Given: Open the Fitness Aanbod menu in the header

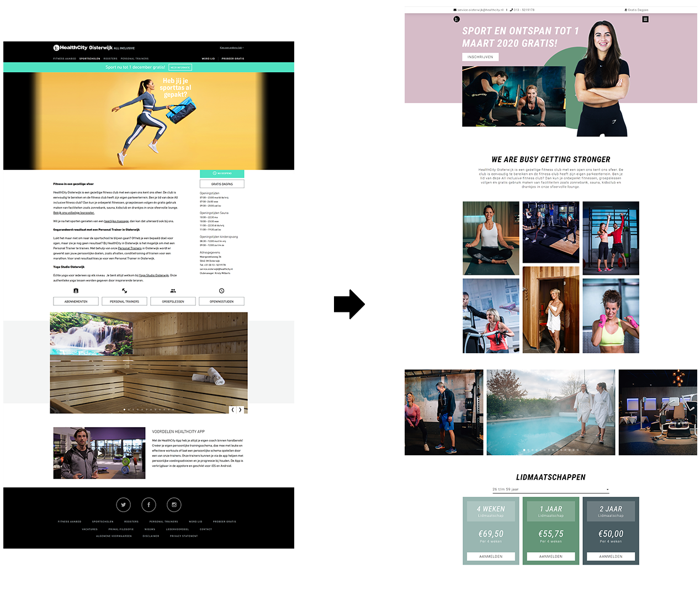Looking at the screenshot, I should [65, 59].
